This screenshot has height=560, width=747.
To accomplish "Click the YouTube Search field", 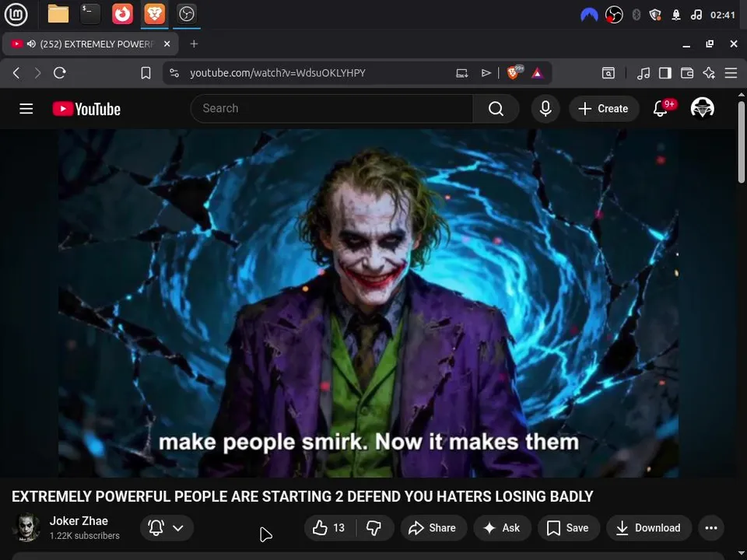I will pos(331,109).
